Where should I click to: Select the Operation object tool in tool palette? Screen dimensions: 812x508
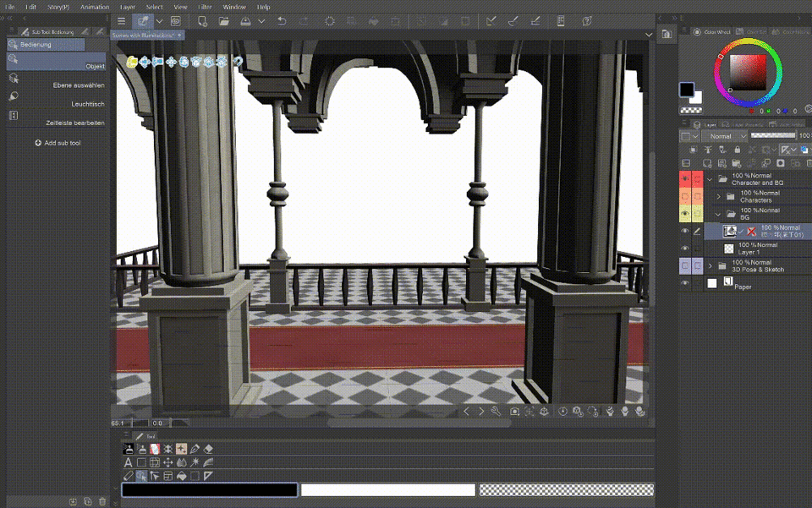click(x=141, y=476)
